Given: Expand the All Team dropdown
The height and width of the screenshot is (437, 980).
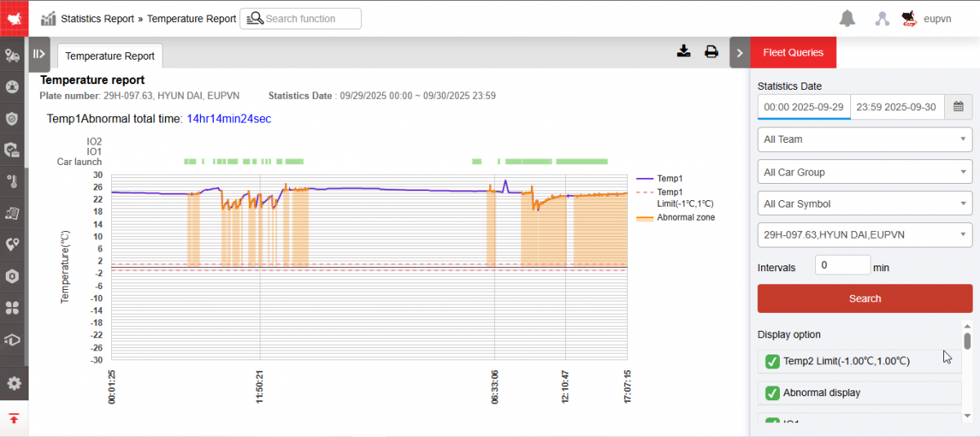Looking at the screenshot, I should (864, 140).
